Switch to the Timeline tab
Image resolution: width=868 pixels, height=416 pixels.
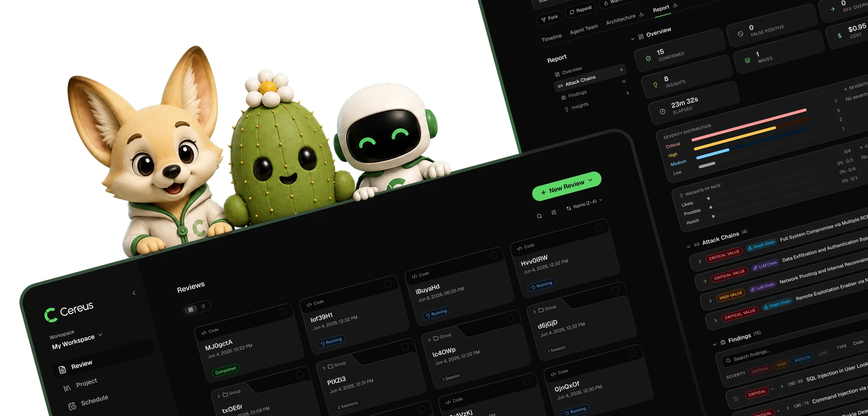pos(552,38)
